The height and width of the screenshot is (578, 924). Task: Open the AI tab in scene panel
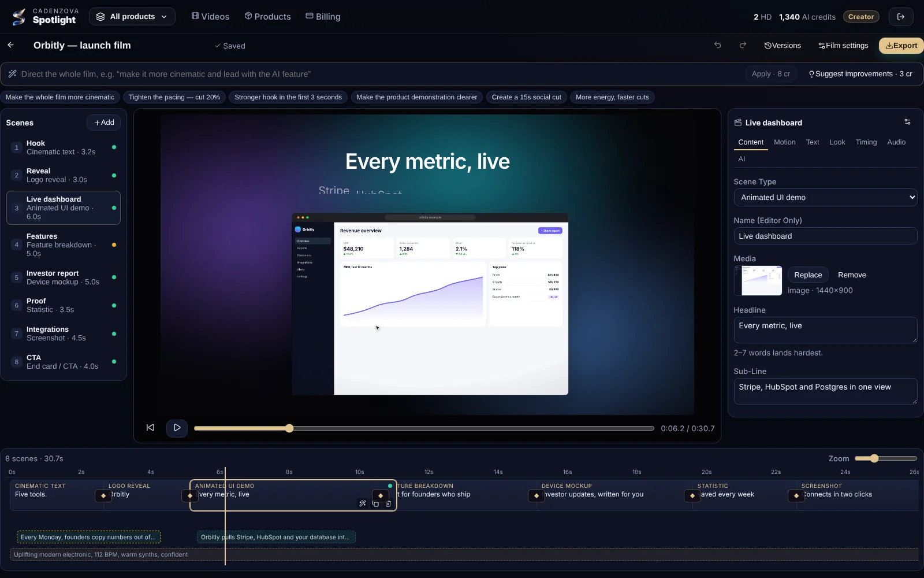[x=742, y=159]
